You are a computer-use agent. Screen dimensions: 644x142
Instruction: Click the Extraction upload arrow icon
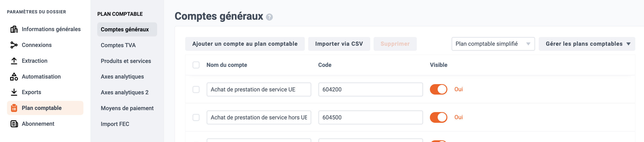pyautogui.click(x=14, y=61)
